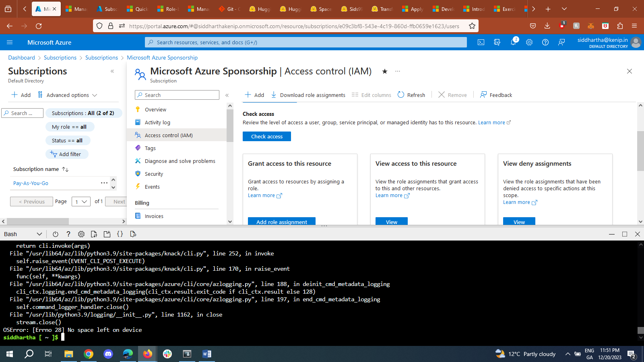Open Chrome from the Windows taskbar
The width and height of the screenshot is (644, 362).
coord(89,354)
